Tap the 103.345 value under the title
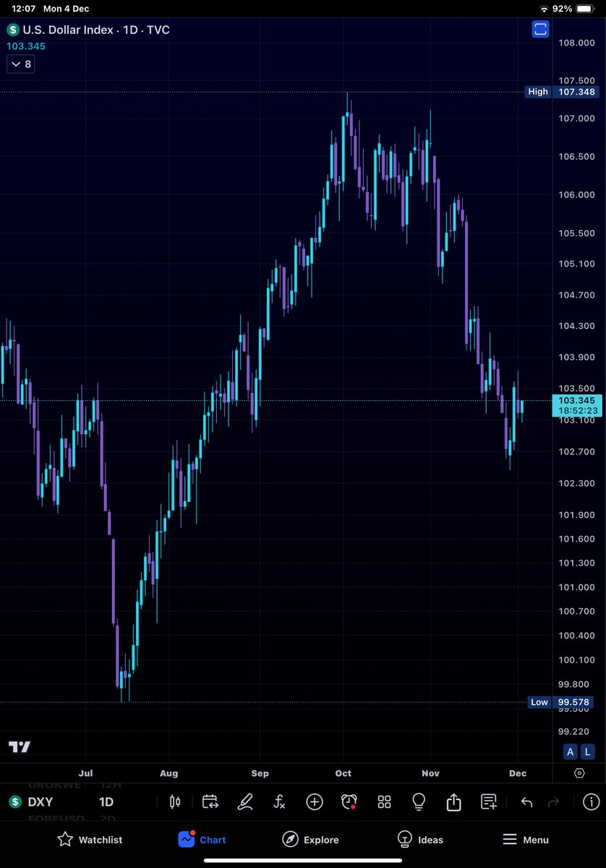 click(26, 46)
